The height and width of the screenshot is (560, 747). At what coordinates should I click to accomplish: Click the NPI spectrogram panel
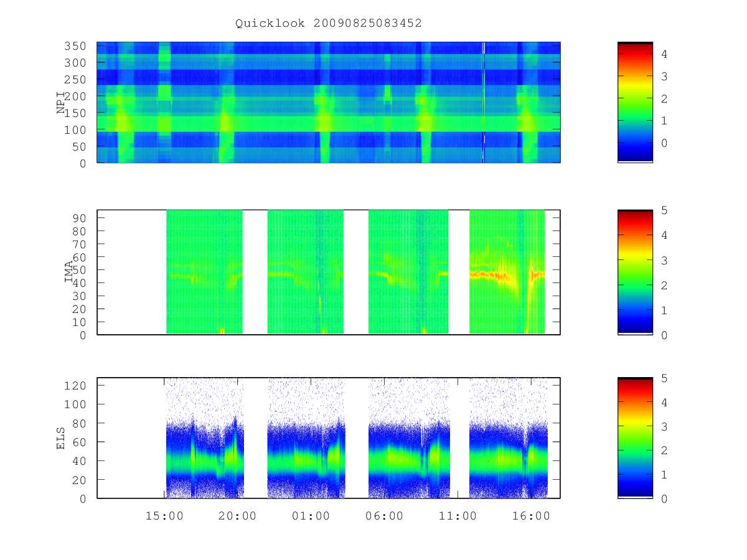click(329, 103)
